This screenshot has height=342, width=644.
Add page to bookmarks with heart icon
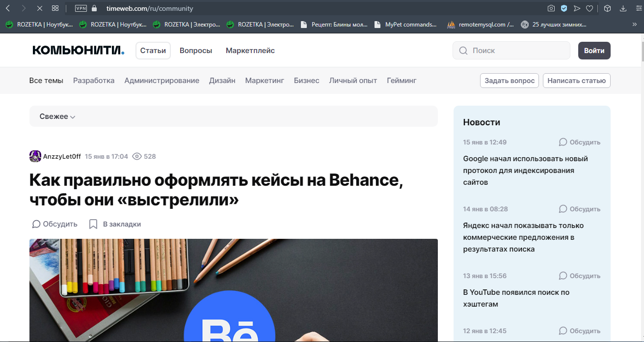click(590, 8)
